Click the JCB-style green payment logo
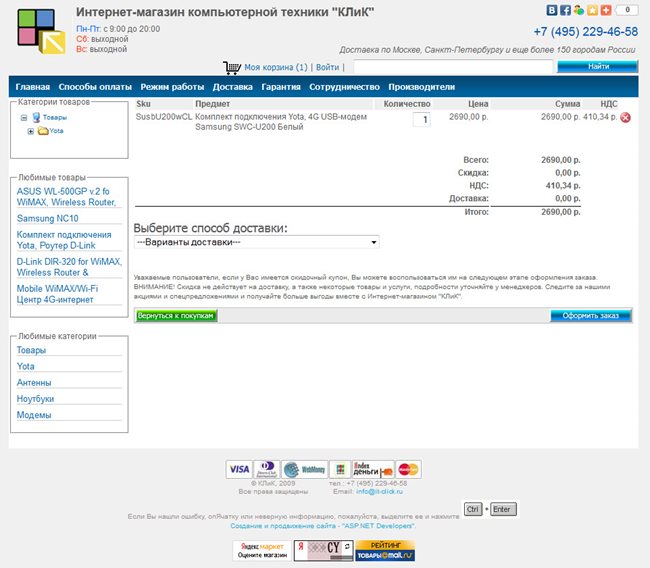The image size is (650, 568). (340, 469)
